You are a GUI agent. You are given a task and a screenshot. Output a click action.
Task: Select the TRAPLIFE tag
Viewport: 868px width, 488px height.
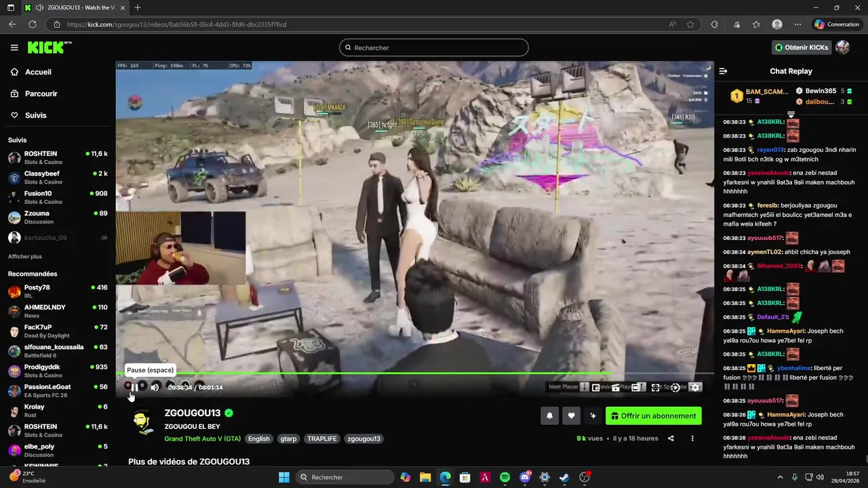tap(322, 439)
